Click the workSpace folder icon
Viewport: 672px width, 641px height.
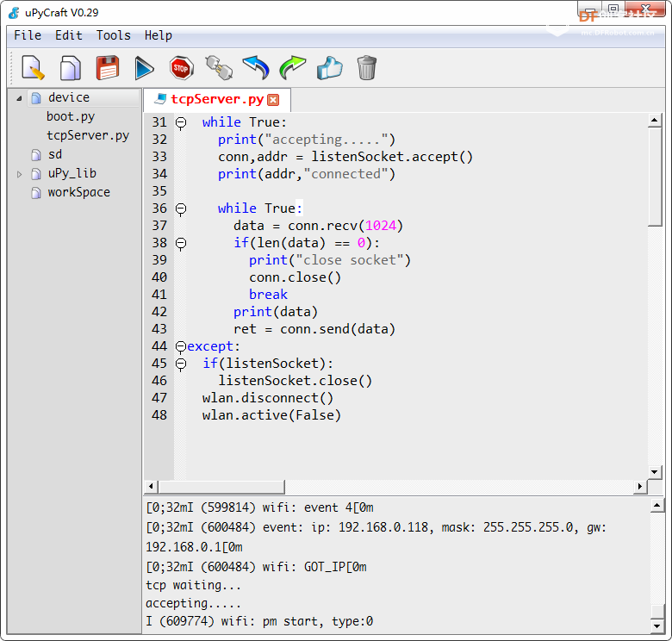tap(36, 193)
